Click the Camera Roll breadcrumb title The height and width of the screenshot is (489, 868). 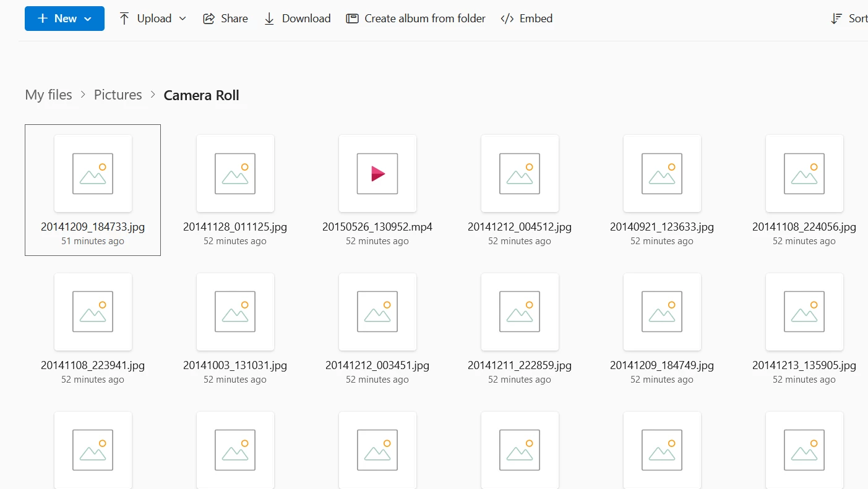point(201,95)
